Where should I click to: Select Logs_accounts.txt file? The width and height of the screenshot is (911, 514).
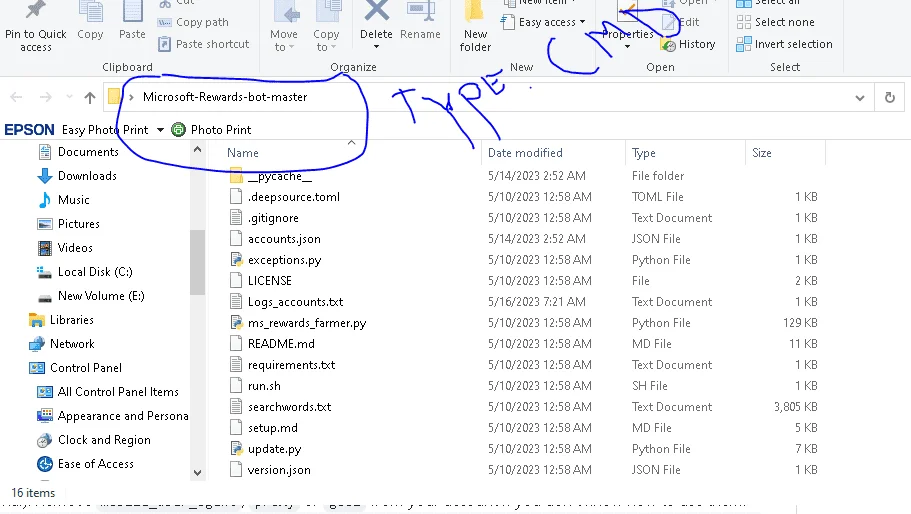[295, 302]
